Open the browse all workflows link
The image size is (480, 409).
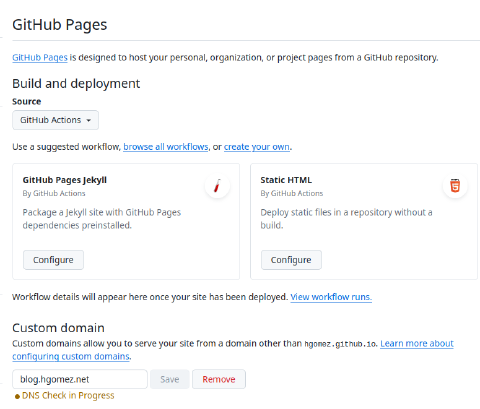[166, 147]
